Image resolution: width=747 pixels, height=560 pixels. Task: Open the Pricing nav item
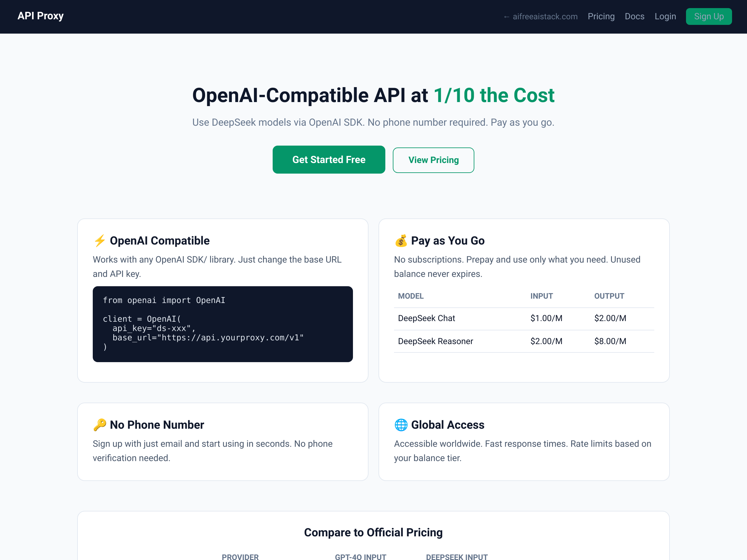pyautogui.click(x=601, y=16)
